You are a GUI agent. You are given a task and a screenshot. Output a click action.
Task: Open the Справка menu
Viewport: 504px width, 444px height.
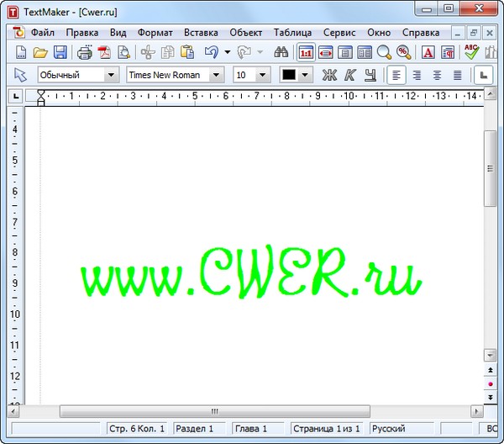click(421, 33)
